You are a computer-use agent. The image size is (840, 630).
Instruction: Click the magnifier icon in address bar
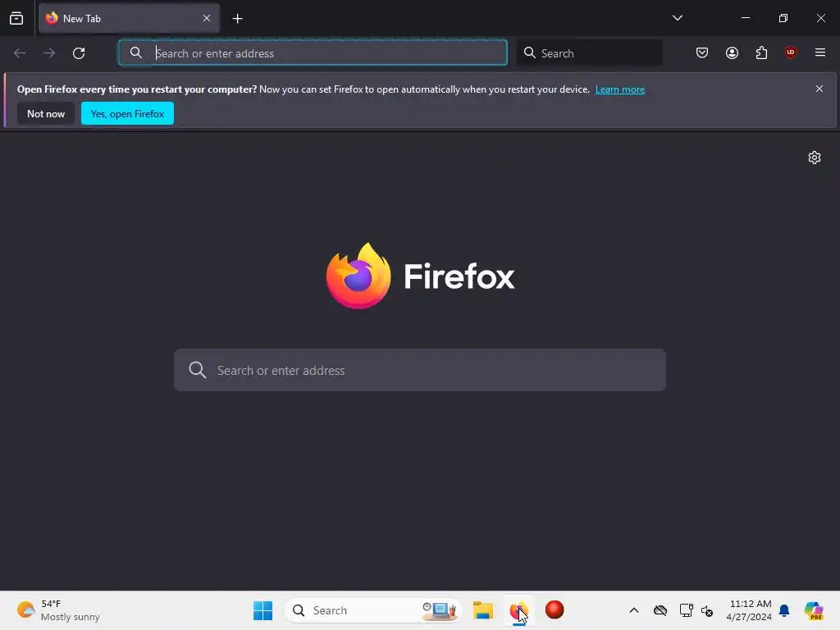(136, 52)
